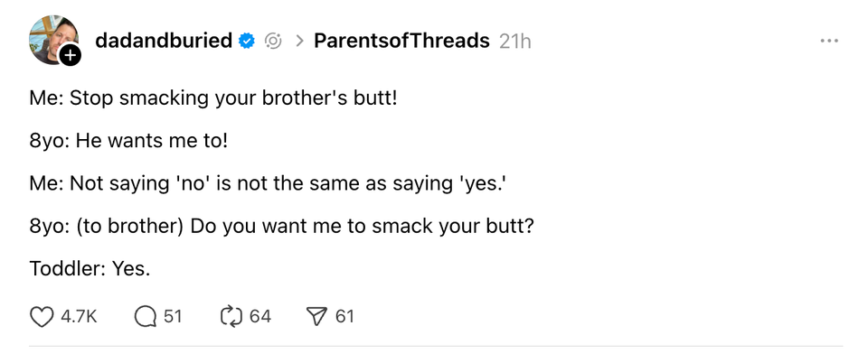
Task: Open dadandburied's profile picture
Action: pos(53,40)
